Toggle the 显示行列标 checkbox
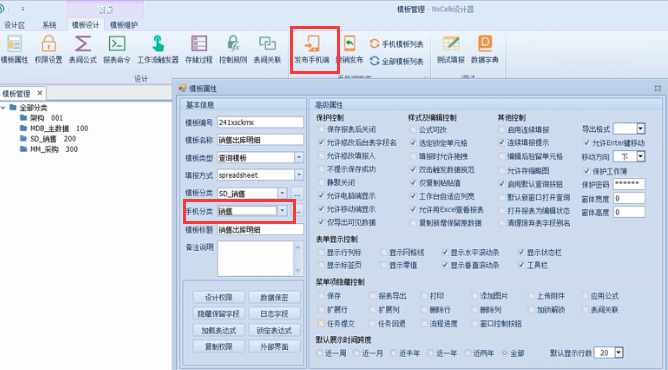The image size is (668, 370). click(321, 252)
